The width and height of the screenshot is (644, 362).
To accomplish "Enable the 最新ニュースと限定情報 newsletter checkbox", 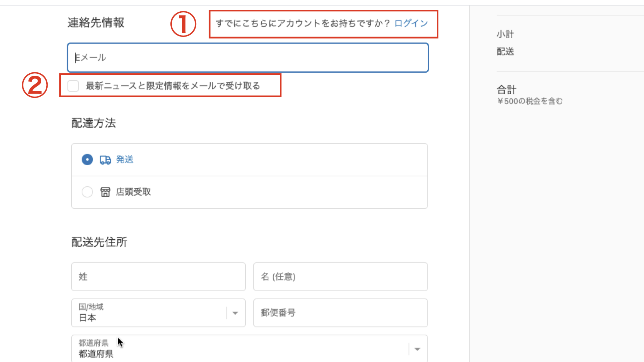I will [x=73, y=86].
